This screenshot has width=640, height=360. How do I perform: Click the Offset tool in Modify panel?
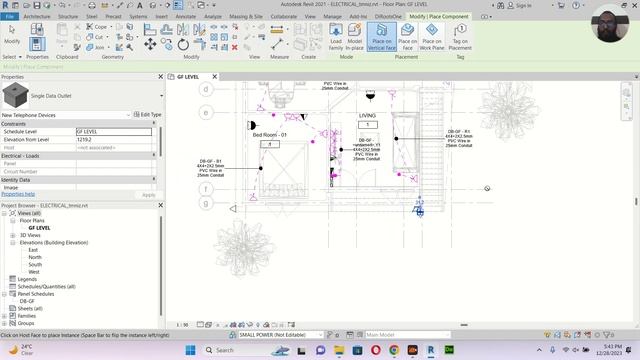(166, 29)
